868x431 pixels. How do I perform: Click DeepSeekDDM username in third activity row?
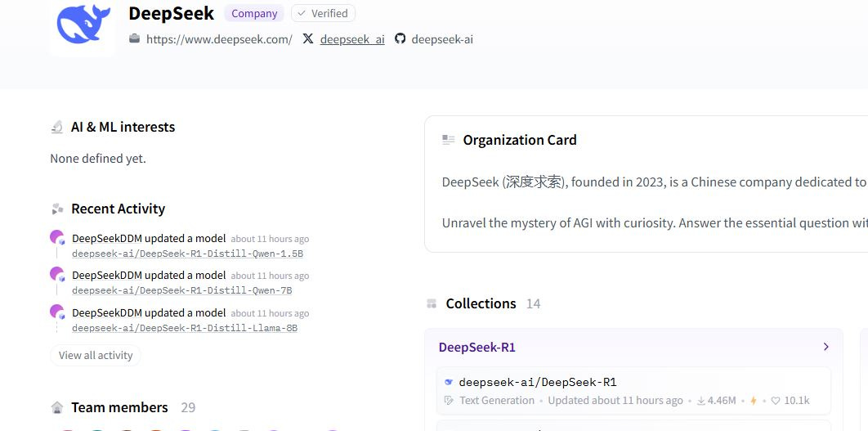click(x=107, y=312)
